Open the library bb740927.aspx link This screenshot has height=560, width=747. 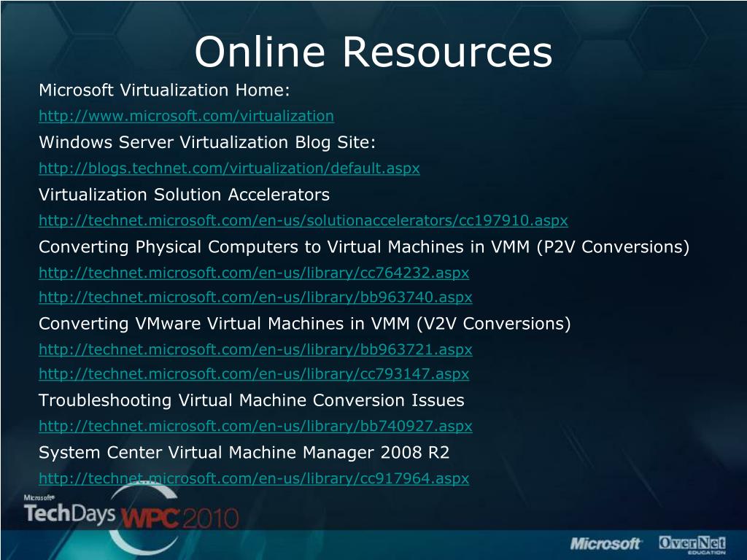point(255,426)
